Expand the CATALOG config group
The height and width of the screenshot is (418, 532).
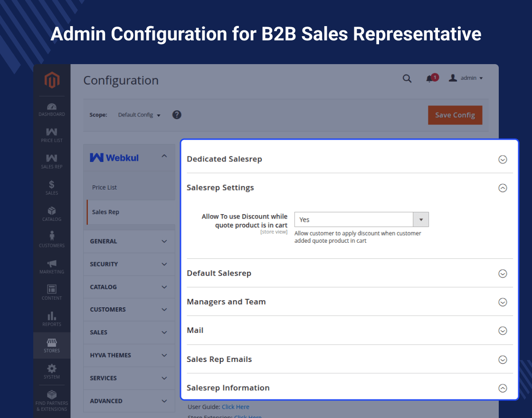tap(129, 287)
